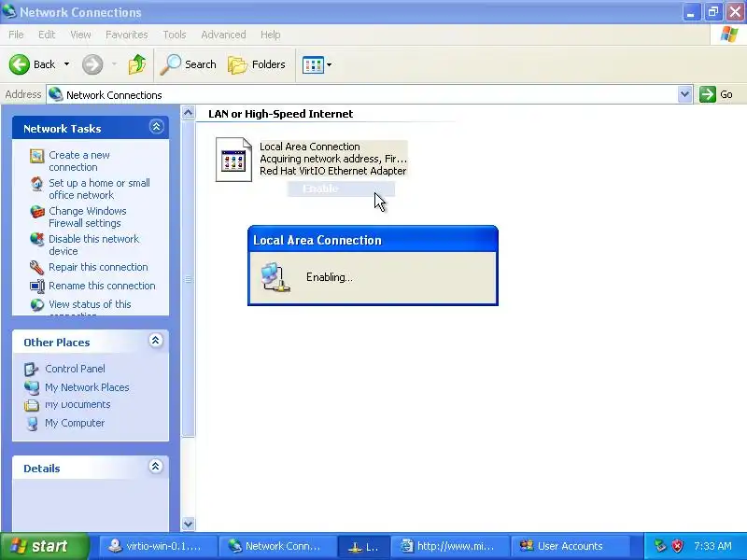This screenshot has height=560, width=747.
Task: Open the View menu
Action: pos(80,35)
